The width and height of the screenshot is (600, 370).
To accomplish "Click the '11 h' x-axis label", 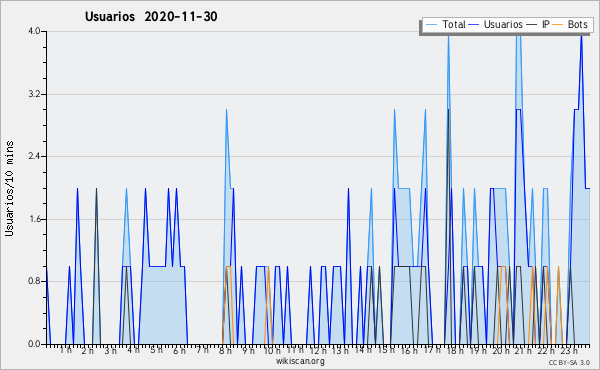I will tap(295, 350).
